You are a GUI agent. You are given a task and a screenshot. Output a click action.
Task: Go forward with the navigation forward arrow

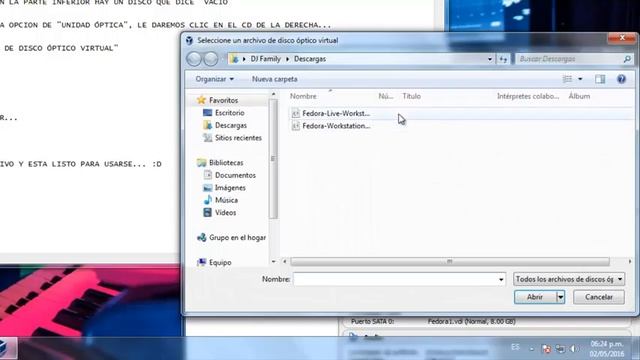point(211,59)
